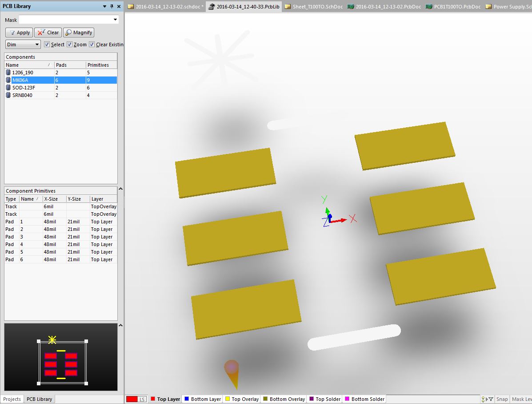Image resolution: width=532 pixels, height=404 pixels.
Task: Click the Apply filter button
Action: point(19,32)
